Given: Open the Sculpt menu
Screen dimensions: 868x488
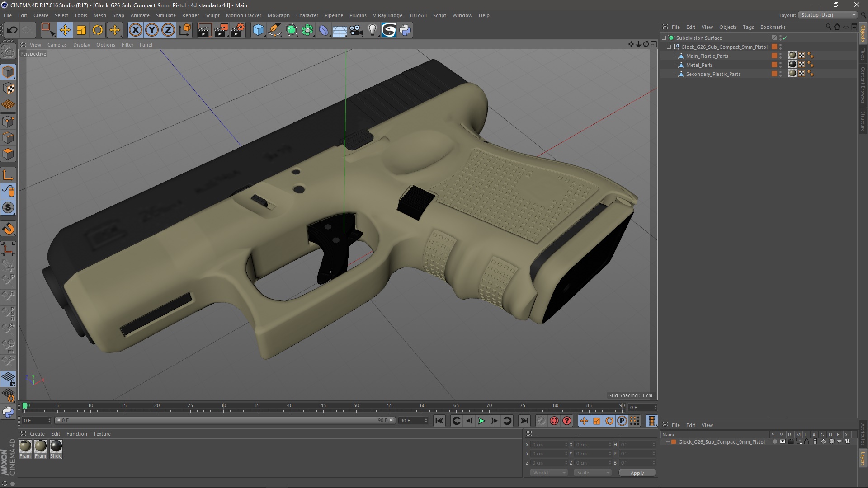Looking at the screenshot, I should [212, 15].
